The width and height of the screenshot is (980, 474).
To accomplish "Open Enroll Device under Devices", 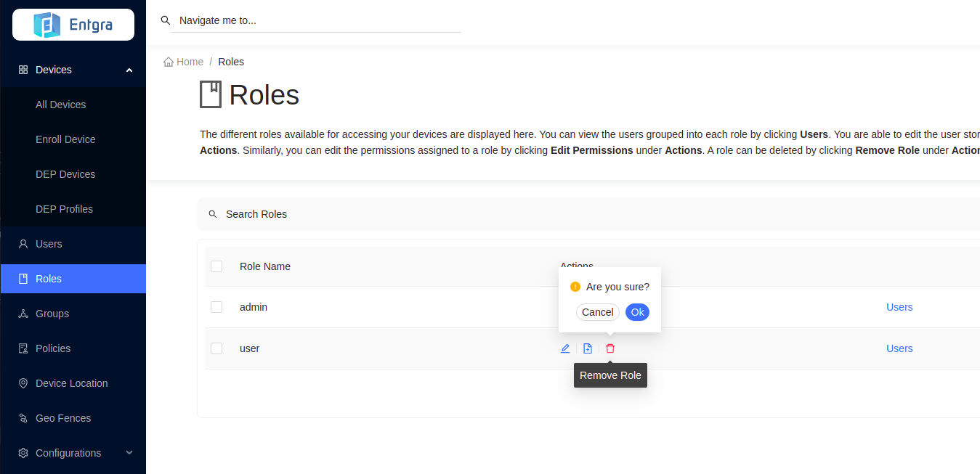I will click(65, 139).
